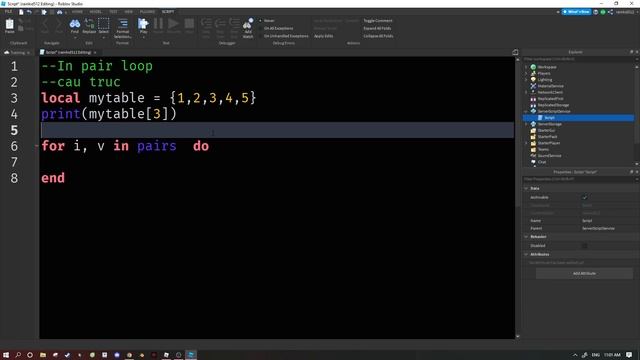Collapse the Attributes properties section
The image size is (640, 360).
click(526, 254)
